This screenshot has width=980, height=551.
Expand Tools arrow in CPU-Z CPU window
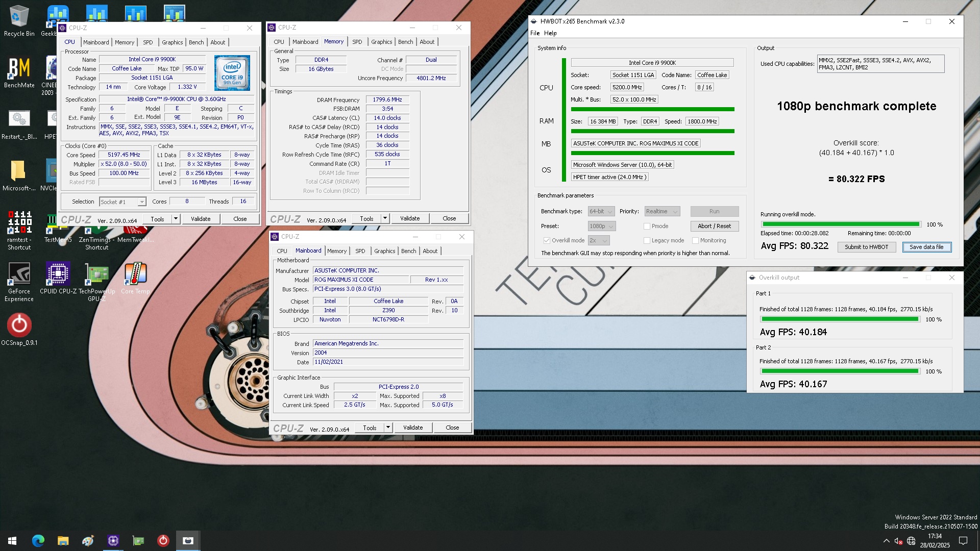pyautogui.click(x=176, y=219)
